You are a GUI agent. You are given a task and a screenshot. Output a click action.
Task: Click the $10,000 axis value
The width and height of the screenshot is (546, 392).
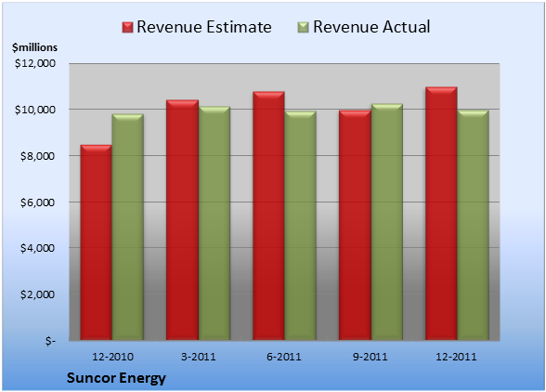click(35, 110)
